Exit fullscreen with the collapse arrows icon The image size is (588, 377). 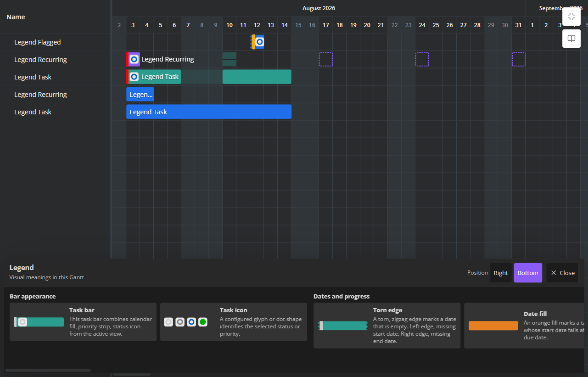point(571,17)
